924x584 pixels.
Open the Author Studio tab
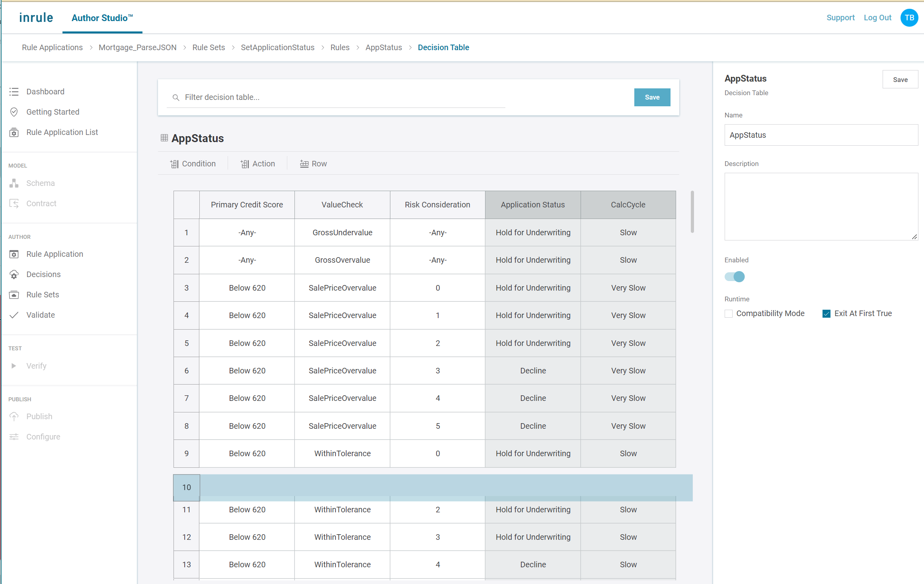(x=102, y=18)
